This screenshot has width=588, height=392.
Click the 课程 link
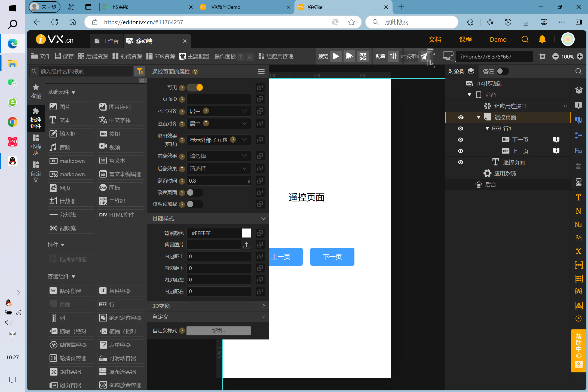point(465,39)
